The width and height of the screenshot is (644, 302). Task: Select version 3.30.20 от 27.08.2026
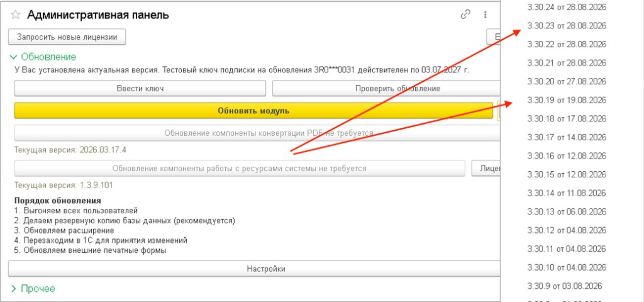tap(567, 81)
